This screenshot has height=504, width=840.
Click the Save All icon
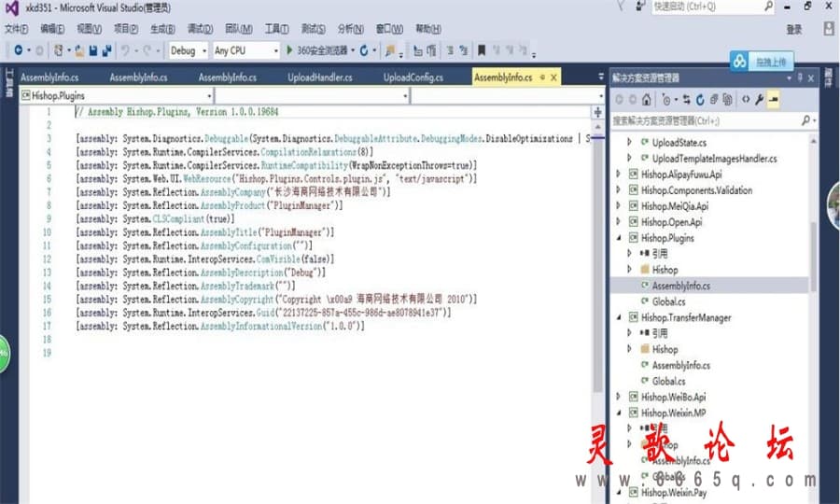[106, 51]
